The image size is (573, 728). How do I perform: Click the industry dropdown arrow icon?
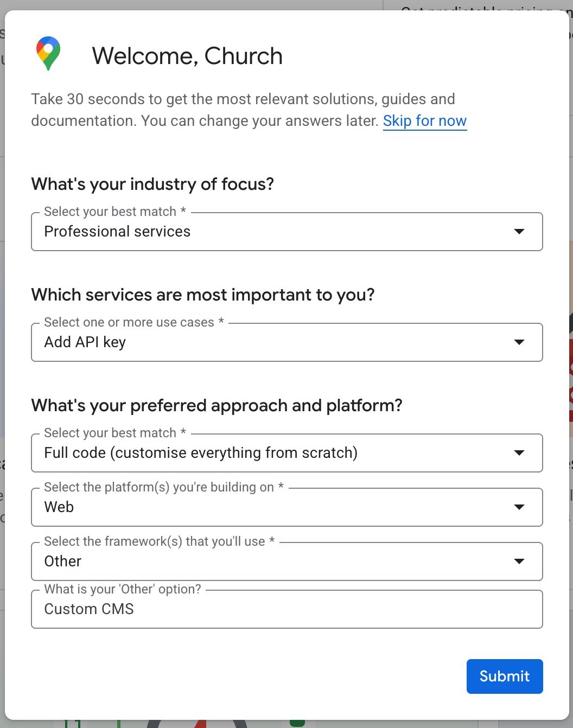click(x=519, y=232)
